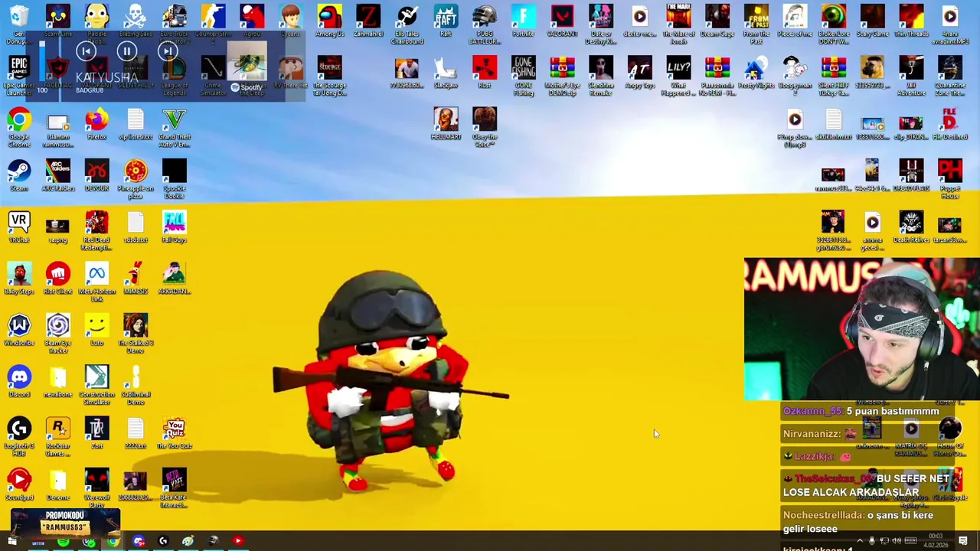Show hidden system tray icons

[x=859, y=541]
